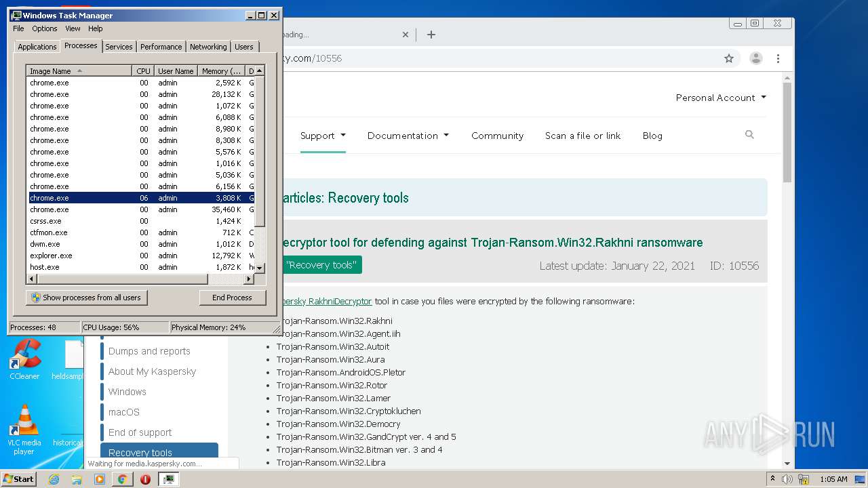Sort processes by CPU column
Viewport: 868px width, 488px height.
pos(143,71)
